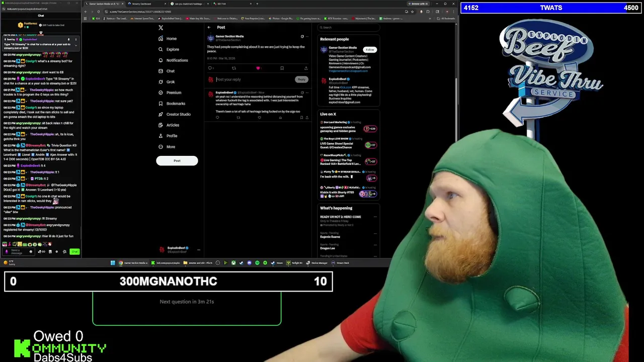Open more options on ExplodinBeef reply
Image resolution: width=644 pixels, height=362 pixels.
[307, 93]
